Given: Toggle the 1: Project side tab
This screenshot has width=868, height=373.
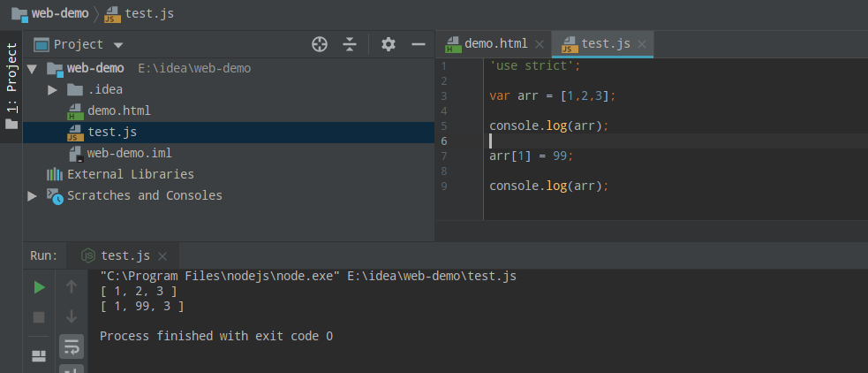Looking at the screenshot, I should pos(11,87).
